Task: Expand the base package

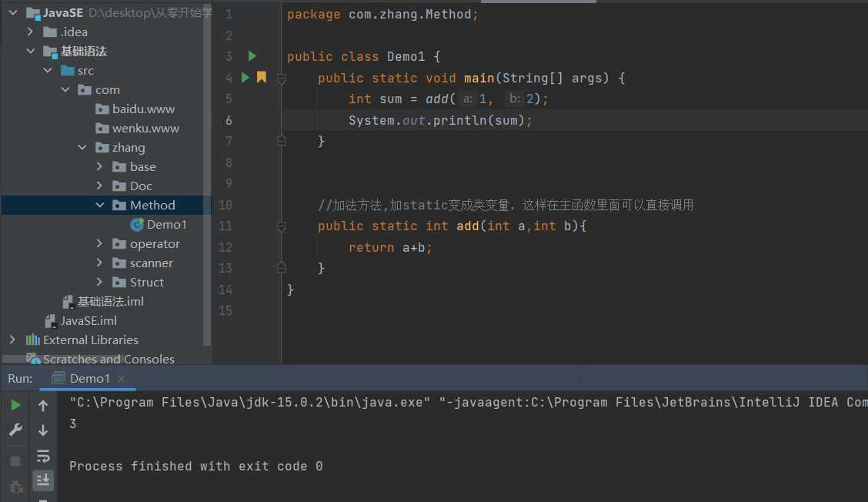Action: point(99,166)
